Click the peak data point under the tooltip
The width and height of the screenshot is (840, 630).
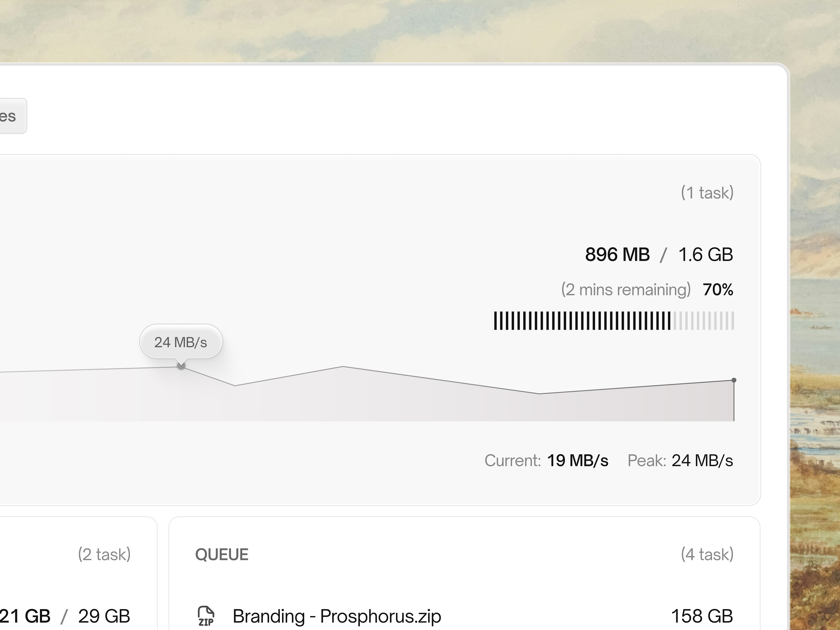coord(181,366)
